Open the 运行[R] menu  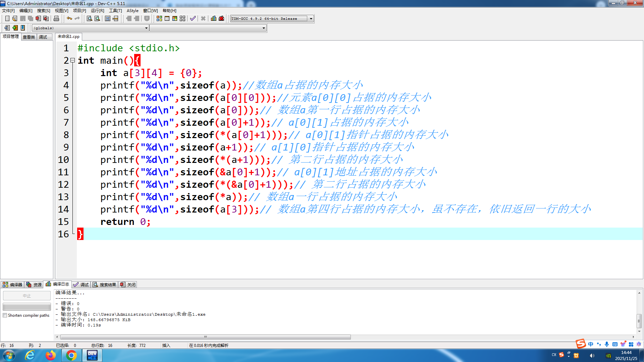click(x=97, y=11)
